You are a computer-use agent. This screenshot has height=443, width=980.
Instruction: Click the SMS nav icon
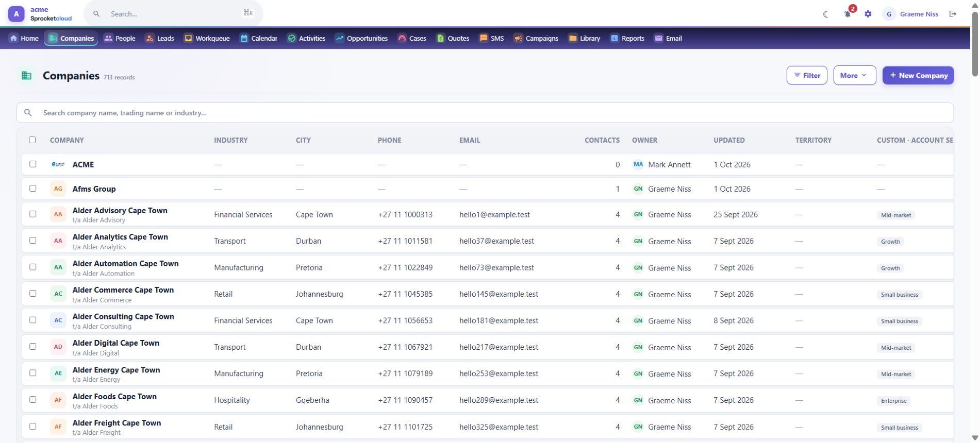pos(483,38)
